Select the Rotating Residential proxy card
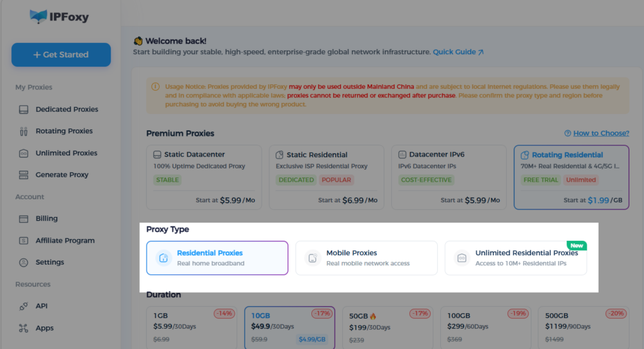 (572, 177)
